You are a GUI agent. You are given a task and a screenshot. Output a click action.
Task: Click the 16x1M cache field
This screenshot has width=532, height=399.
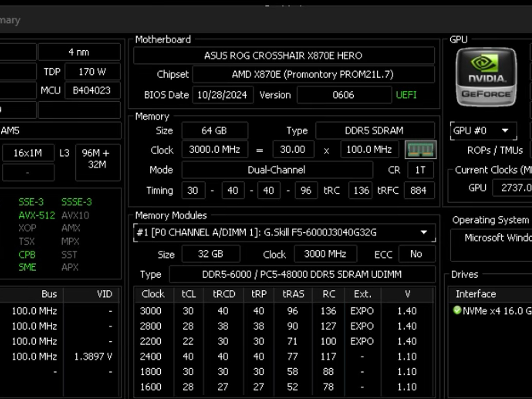point(28,153)
